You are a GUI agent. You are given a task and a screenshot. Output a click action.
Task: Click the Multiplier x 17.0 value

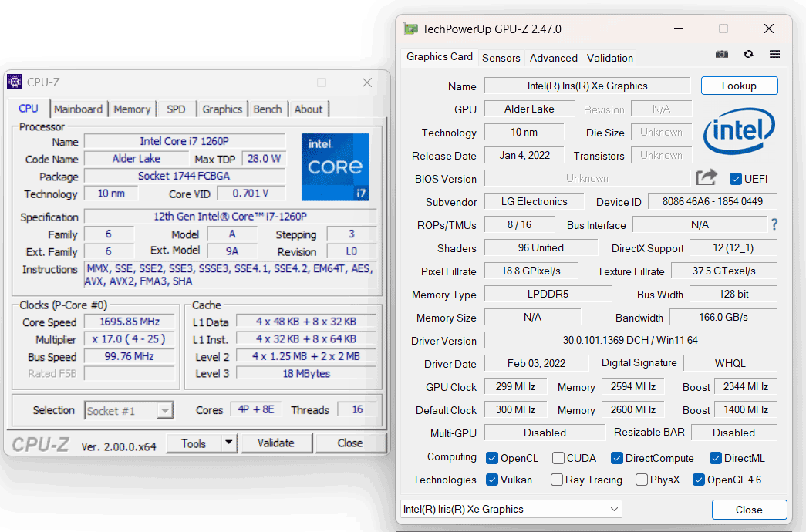tap(130, 339)
